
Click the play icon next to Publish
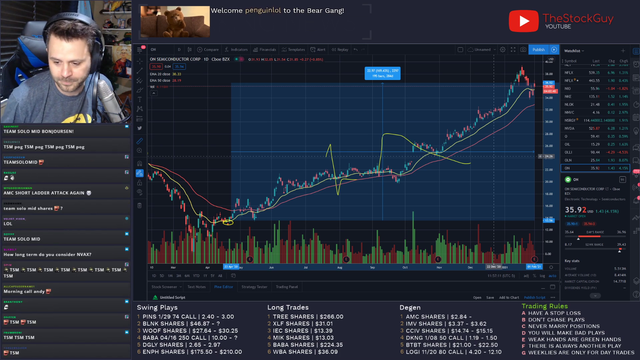pyautogui.click(x=554, y=50)
